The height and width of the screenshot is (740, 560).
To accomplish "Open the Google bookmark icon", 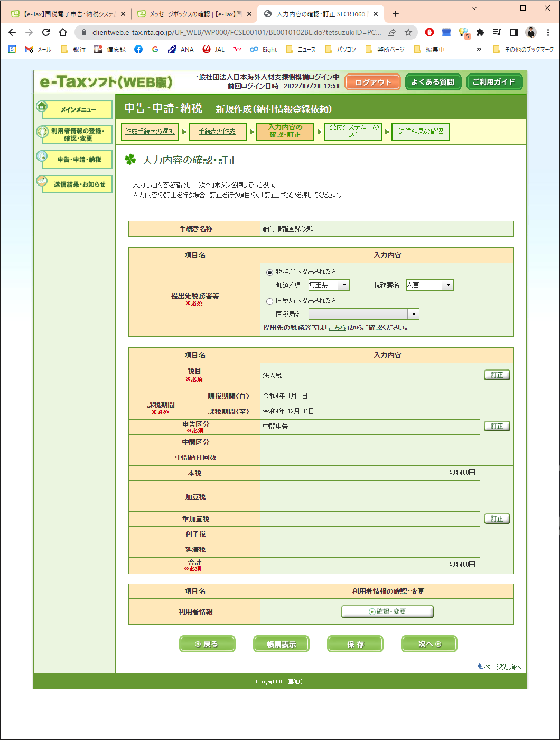I will (x=155, y=49).
